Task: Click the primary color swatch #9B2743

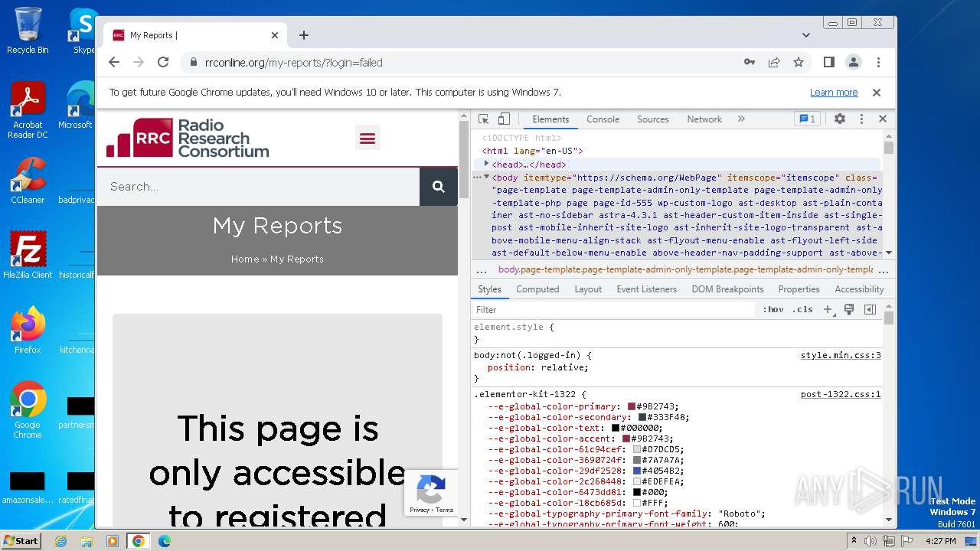Action: pyautogui.click(x=632, y=406)
